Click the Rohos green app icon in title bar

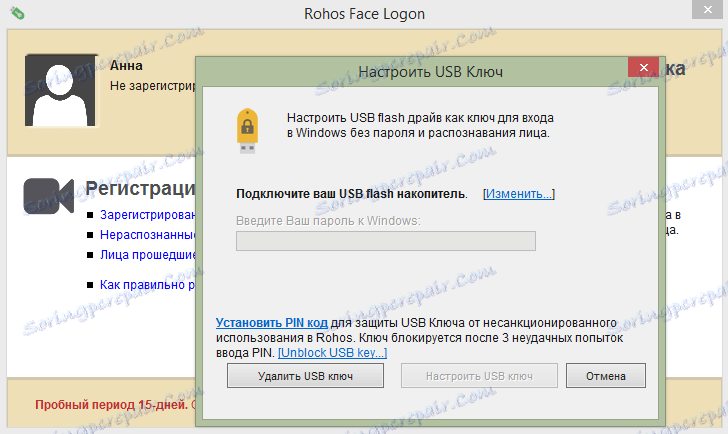click(x=17, y=13)
